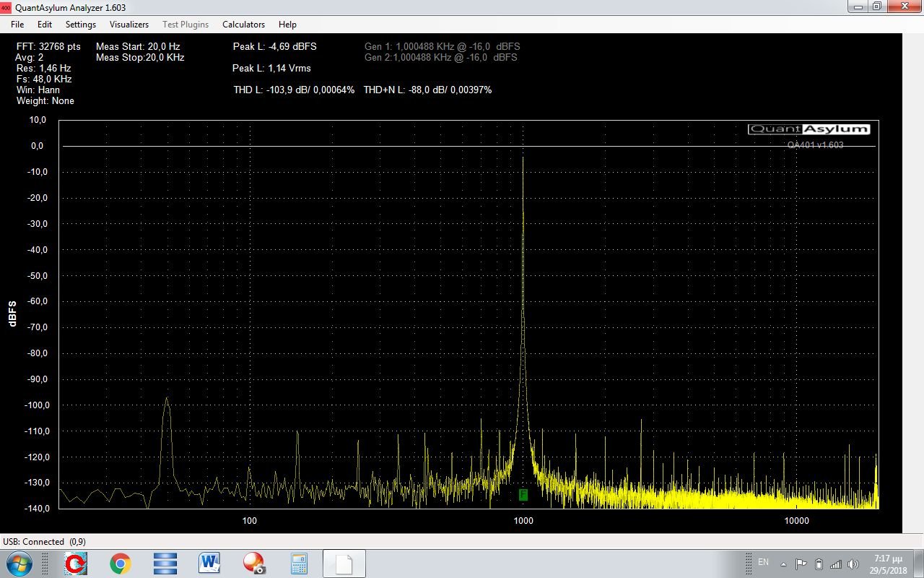Open the screen capture app with camera icon
Viewport: 924px width, 578px height.
tap(253, 564)
